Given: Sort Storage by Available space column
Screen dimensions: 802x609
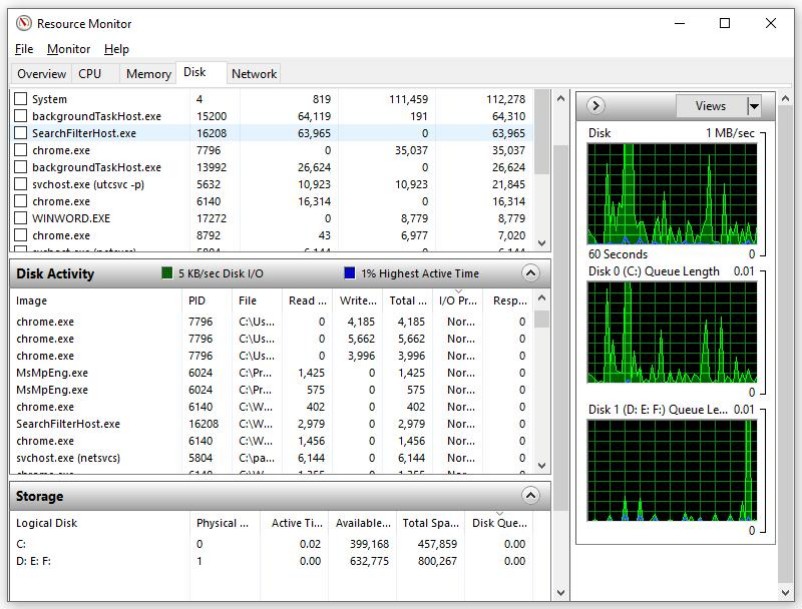Looking at the screenshot, I should pos(363,523).
